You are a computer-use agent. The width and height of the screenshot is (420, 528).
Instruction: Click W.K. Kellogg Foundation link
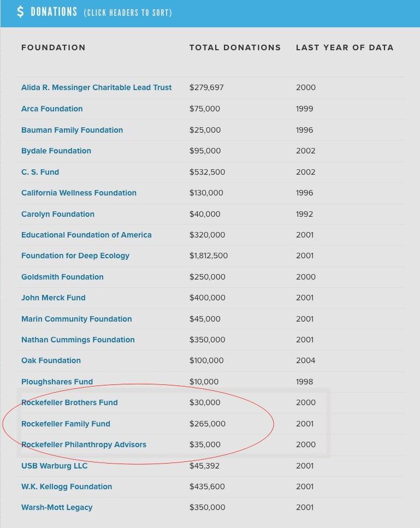pos(67,487)
